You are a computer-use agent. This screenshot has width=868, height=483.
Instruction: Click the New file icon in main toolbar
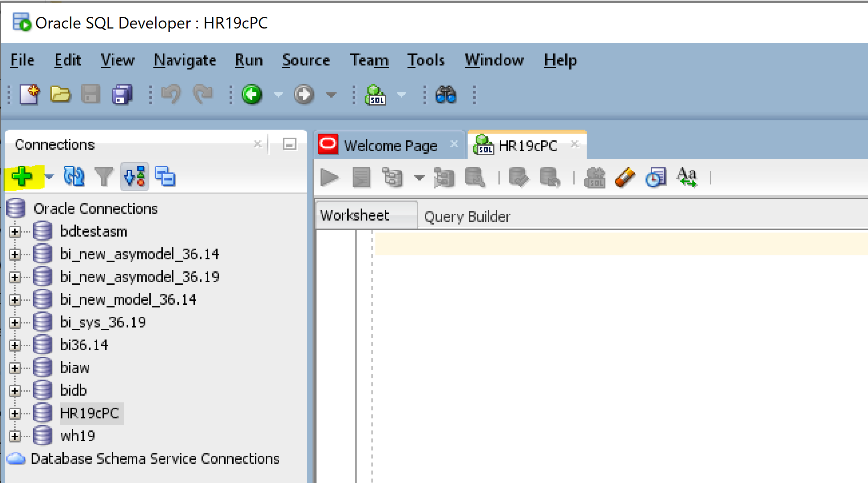[30, 94]
